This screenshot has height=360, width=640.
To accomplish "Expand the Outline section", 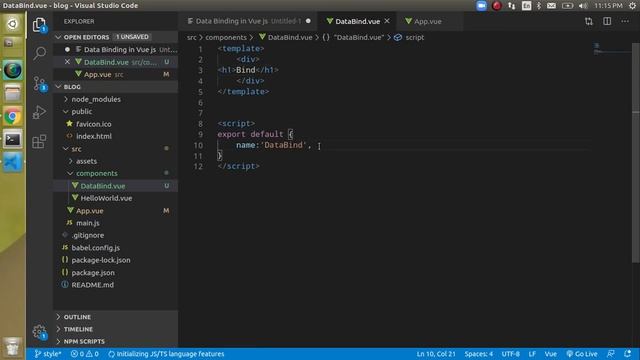I will coord(116,317).
